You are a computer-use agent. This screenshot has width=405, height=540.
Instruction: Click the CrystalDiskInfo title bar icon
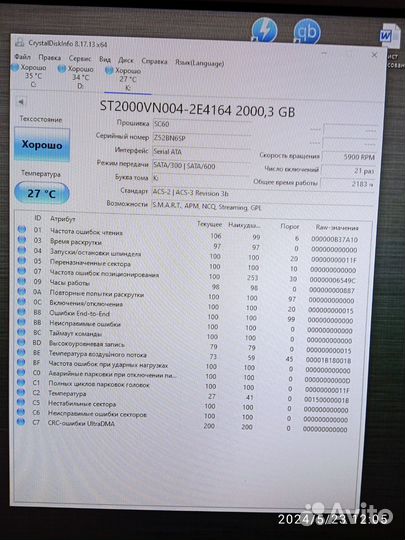pyautogui.click(x=20, y=43)
